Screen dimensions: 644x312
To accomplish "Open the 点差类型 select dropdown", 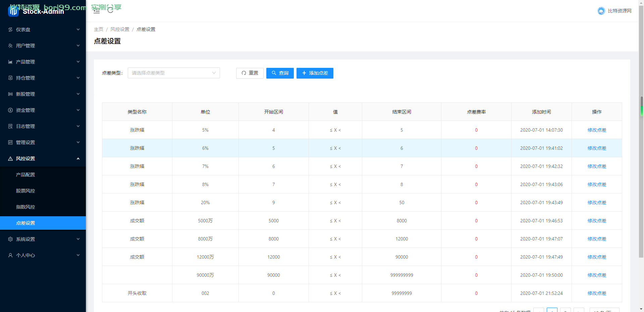I will click(174, 73).
